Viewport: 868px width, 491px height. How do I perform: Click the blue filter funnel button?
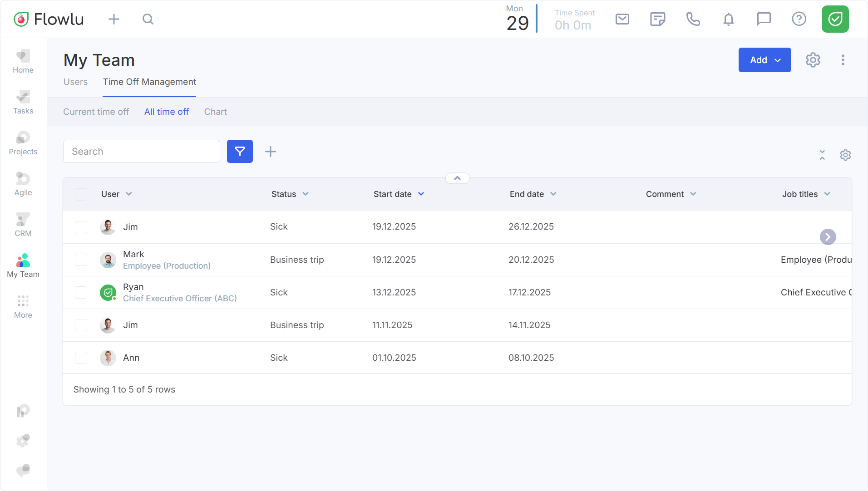point(240,152)
